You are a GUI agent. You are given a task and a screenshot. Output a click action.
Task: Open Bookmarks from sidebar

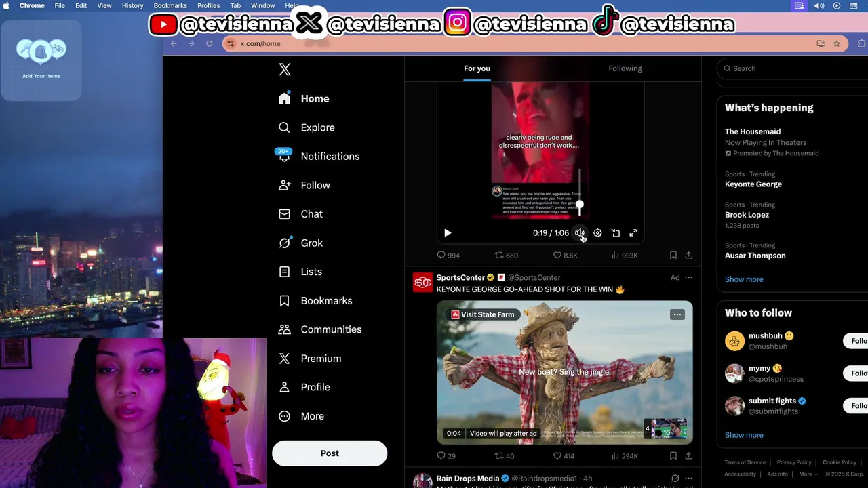[x=315, y=300]
